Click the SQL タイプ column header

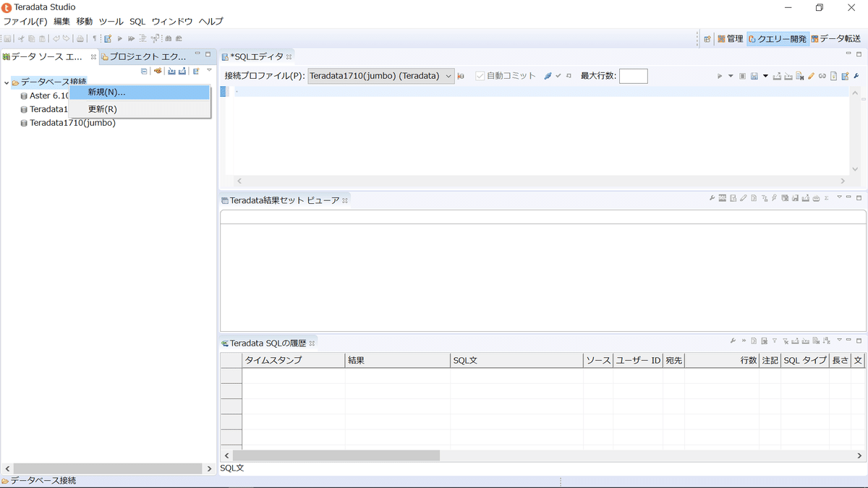coord(805,360)
